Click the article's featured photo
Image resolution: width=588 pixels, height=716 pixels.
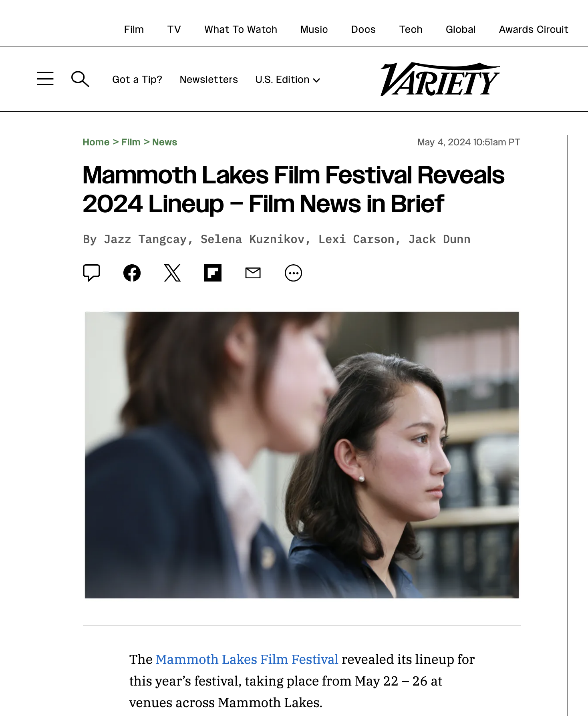coord(302,455)
